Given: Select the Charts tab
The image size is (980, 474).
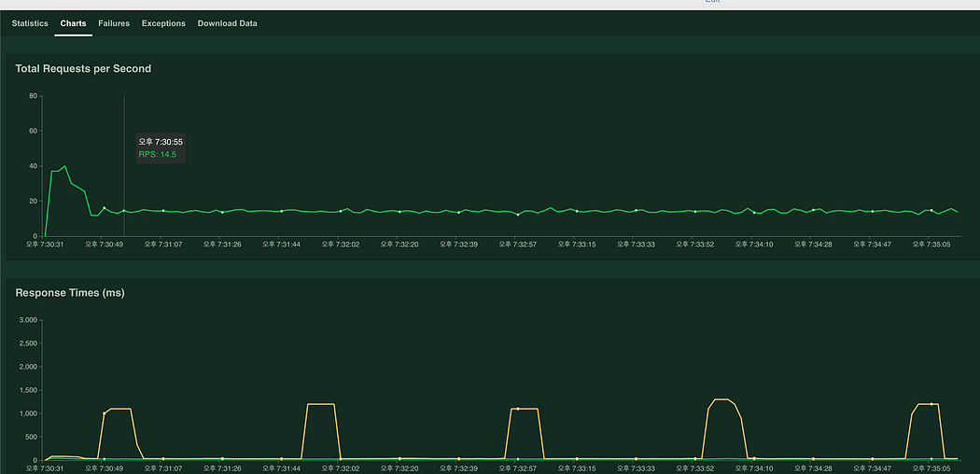Looking at the screenshot, I should (x=73, y=23).
